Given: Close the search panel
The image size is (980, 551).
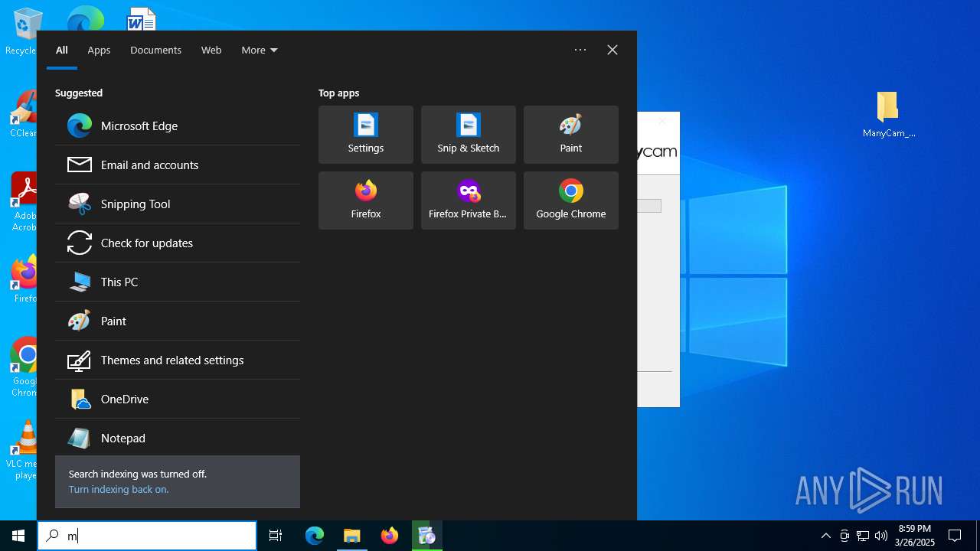Looking at the screenshot, I should [612, 50].
